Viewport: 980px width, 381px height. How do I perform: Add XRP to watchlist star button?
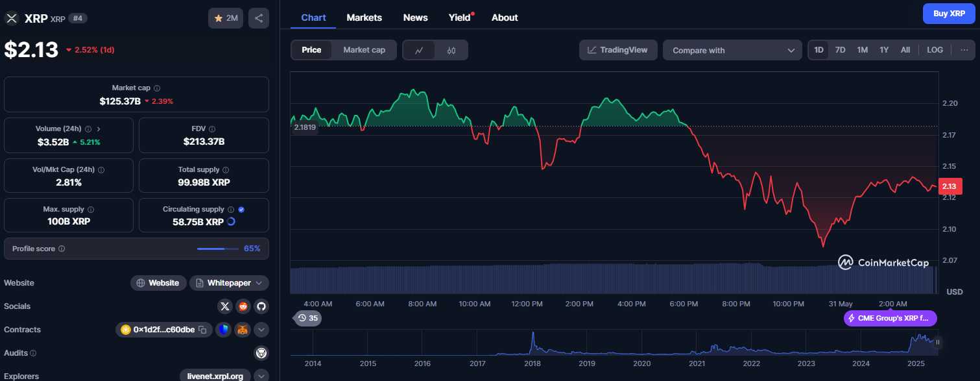(226, 18)
